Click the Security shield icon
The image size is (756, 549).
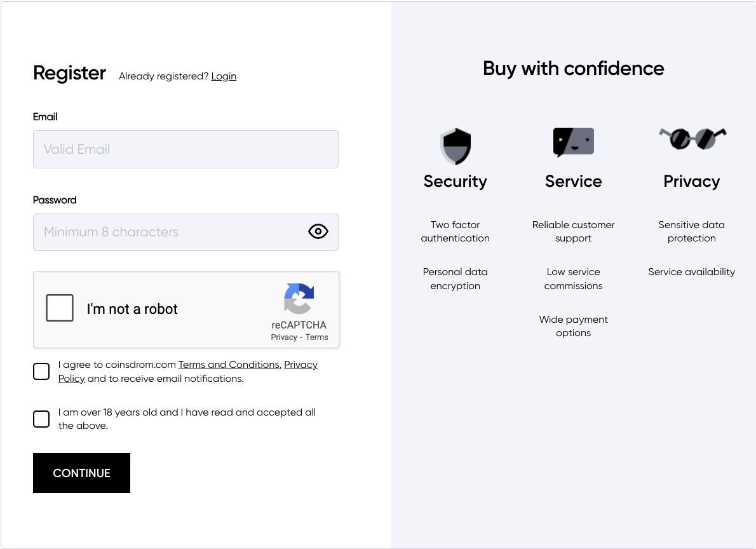click(455, 146)
